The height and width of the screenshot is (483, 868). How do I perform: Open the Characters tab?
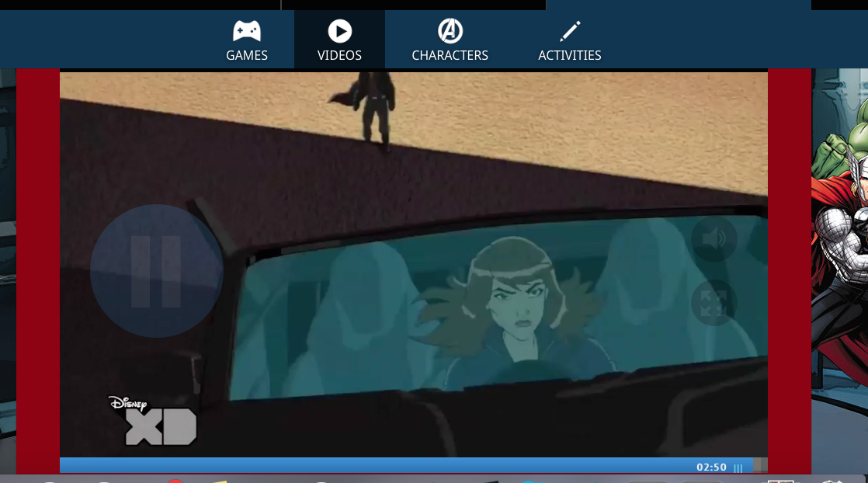[450, 40]
